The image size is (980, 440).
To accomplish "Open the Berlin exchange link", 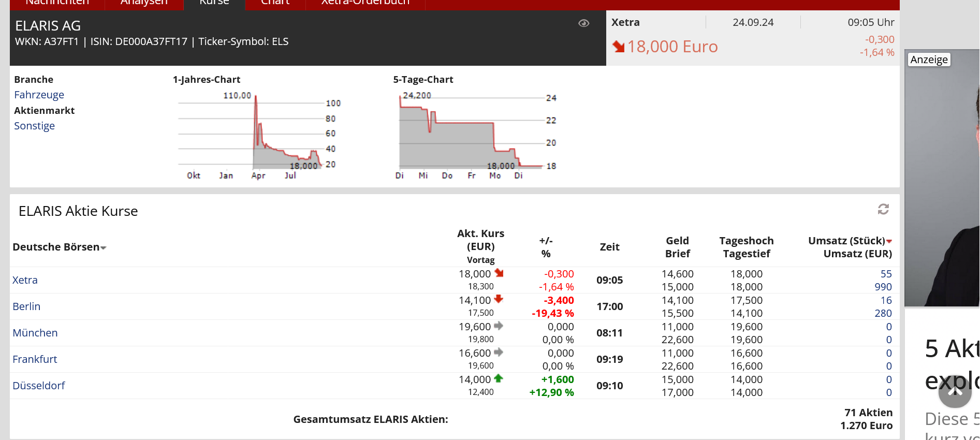I will [26, 306].
